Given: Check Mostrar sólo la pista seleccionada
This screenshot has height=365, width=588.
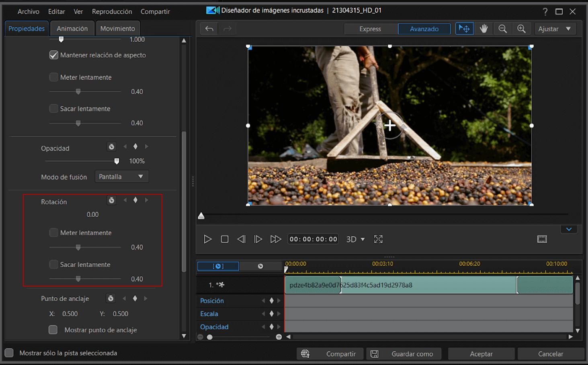Looking at the screenshot, I should [9, 353].
